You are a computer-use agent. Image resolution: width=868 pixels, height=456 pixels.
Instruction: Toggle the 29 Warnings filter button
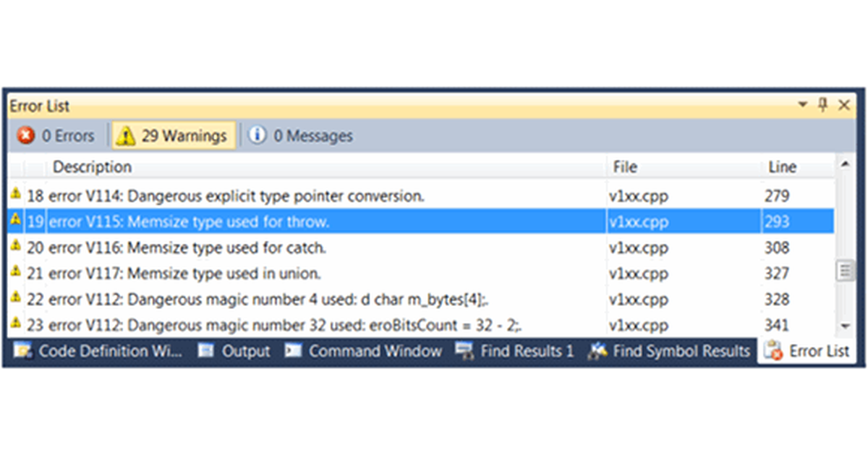click(172, 135)
